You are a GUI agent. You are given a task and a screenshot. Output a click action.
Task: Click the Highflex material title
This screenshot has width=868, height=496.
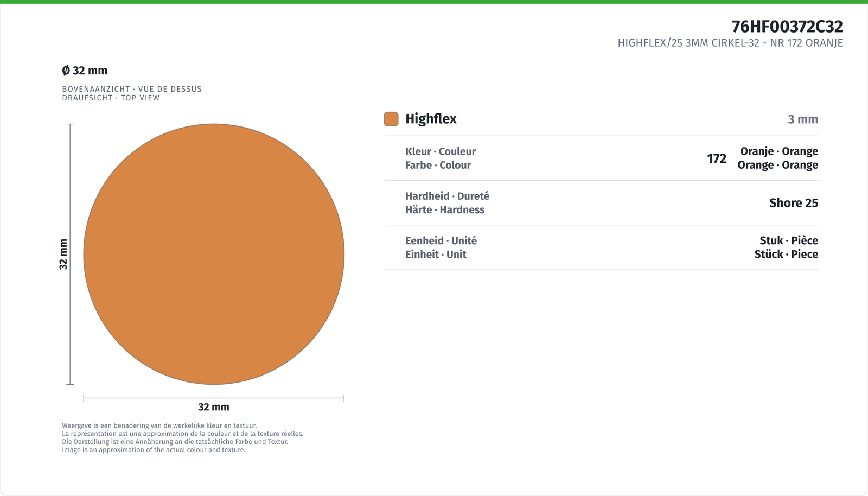tap(431, 119)
